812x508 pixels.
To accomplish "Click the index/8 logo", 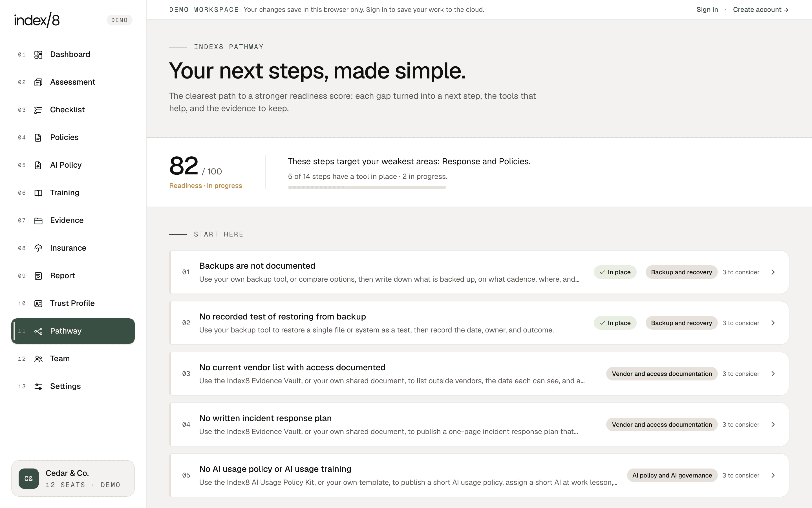I will pyautogui.click(x=37, y=20).
